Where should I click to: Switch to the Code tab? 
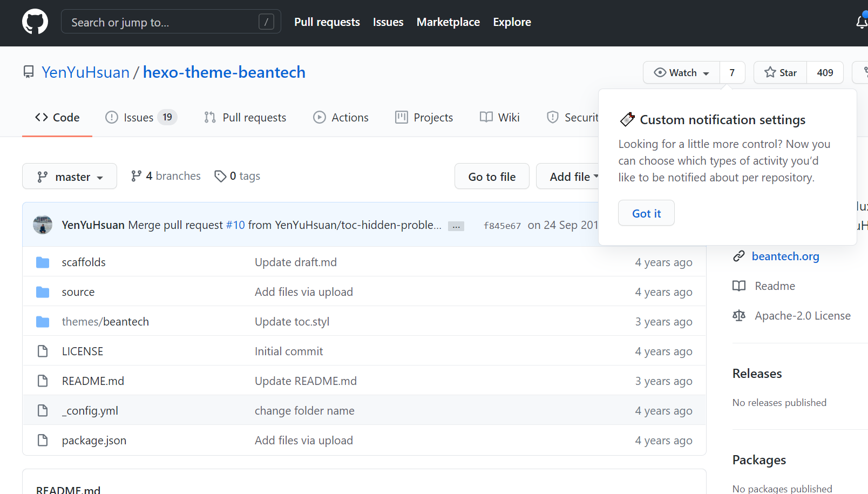click(57, 118)
